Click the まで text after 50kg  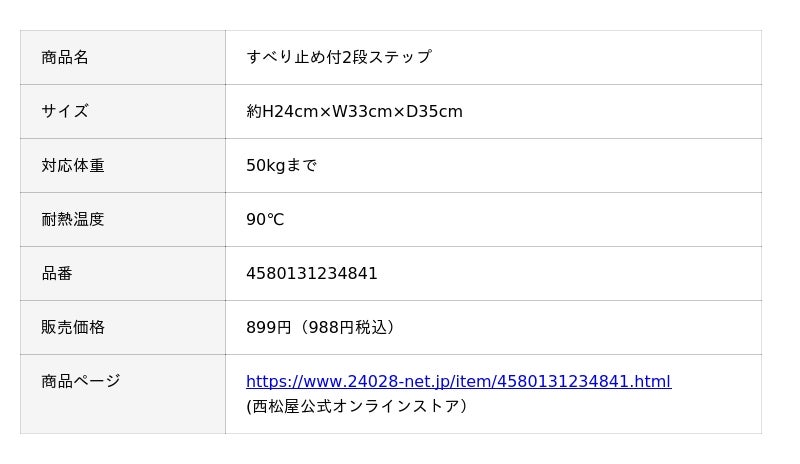(302, 165)
